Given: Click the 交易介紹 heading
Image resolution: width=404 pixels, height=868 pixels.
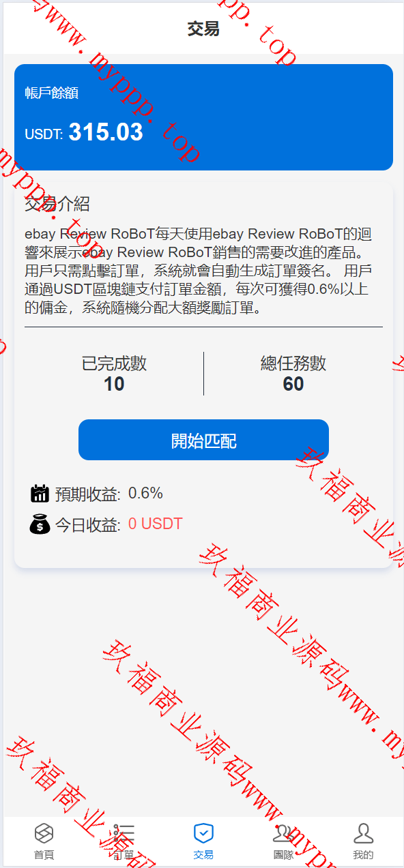Looking at the screenshot, I should (x=57, y=204).
